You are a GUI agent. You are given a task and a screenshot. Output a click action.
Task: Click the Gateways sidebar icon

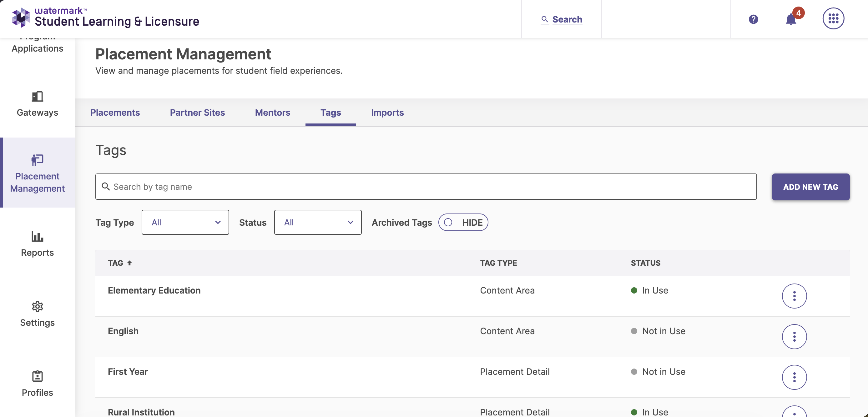38,97
